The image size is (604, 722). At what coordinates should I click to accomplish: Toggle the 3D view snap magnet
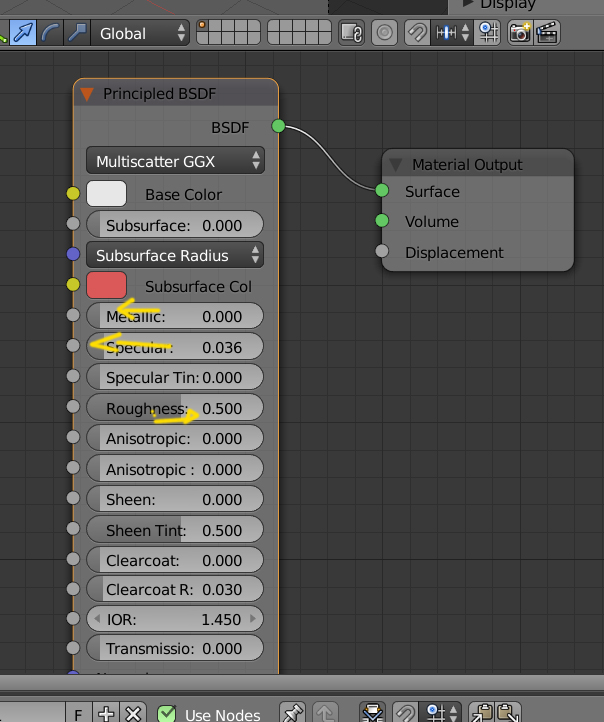click(417, 33)
